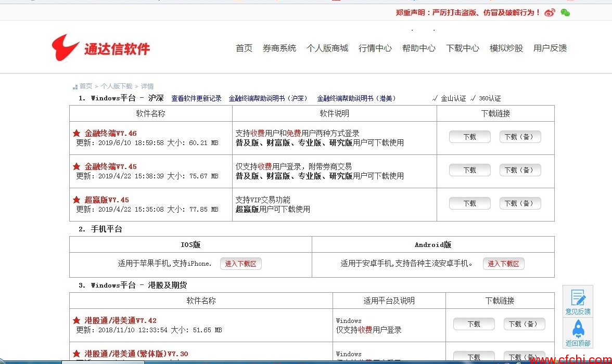Open the 帮助中心 menu item
The image size is (612, 364).
(x=419, y=48)
